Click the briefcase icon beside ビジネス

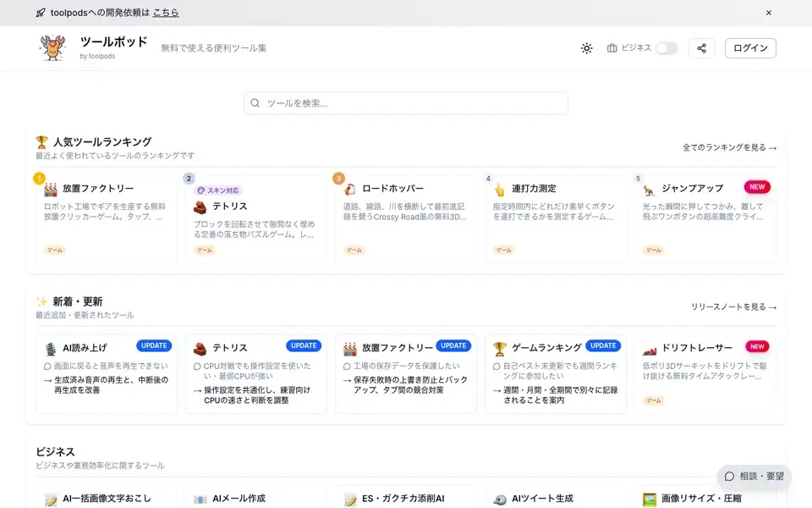pyautogui.click(x=612, y=48)
